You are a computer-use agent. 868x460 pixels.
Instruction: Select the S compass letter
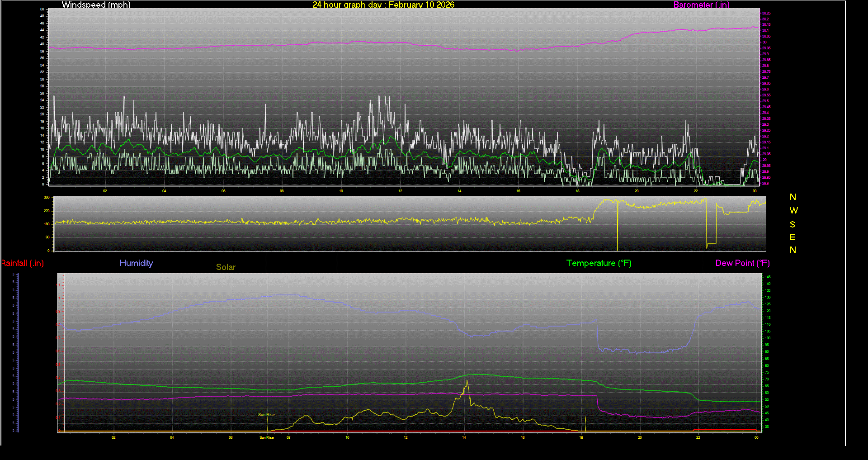tap(793, 223)
